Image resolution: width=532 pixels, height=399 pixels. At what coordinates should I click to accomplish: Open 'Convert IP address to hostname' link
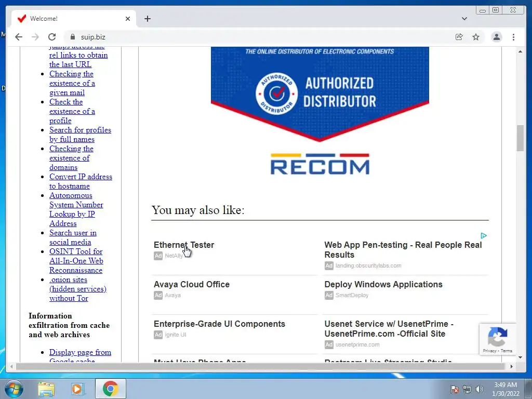81,181
